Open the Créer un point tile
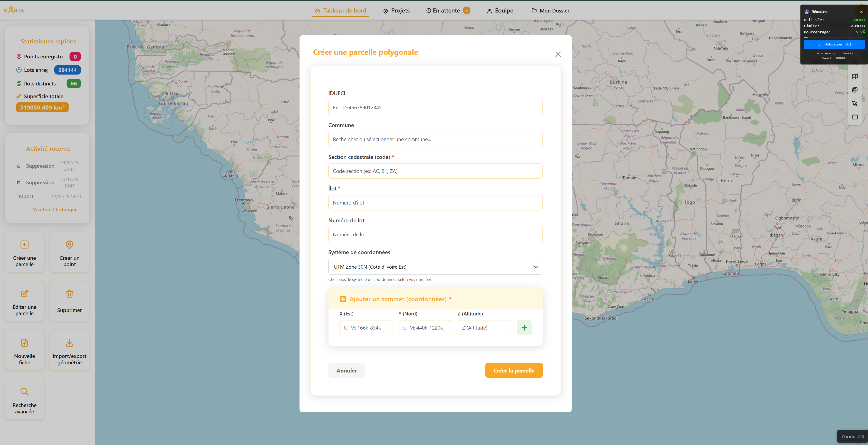The image size is (868, 445). tap(69, 252)
